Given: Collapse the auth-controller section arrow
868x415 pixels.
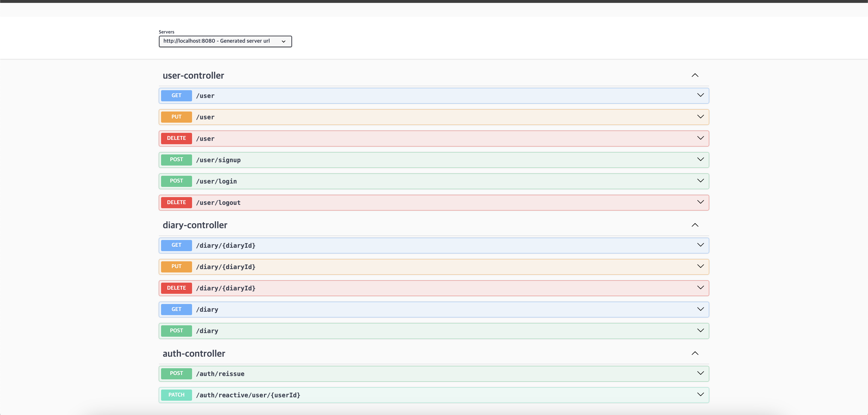Looking at the screenshot, I should pyautogui.click(x=695, y=353).
